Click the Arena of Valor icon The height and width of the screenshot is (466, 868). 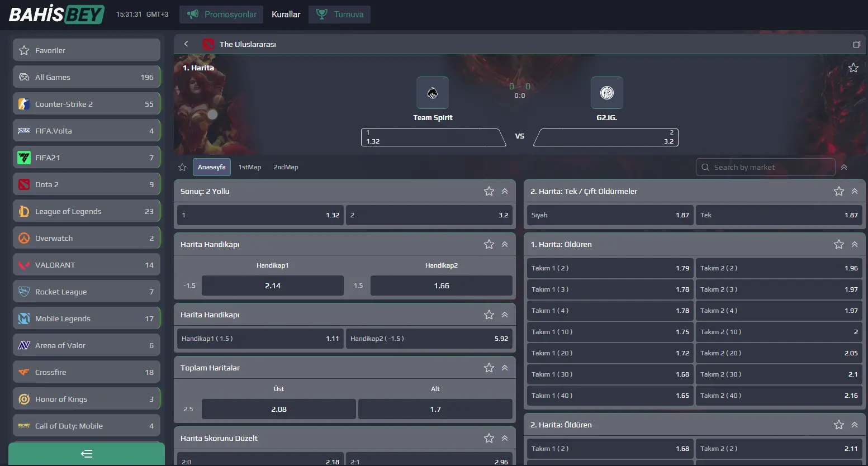pyautogui.click(x=24, y=345)
